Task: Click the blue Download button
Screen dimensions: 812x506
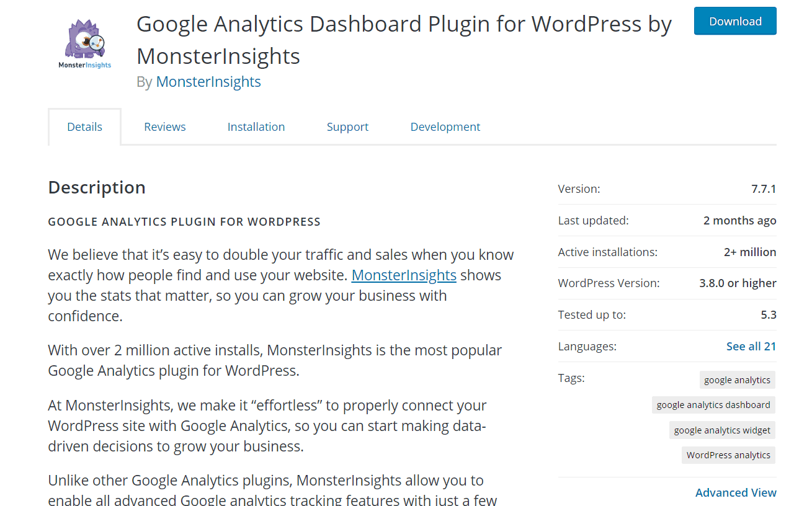Action: pyautogui.click(x=735, y=21)
